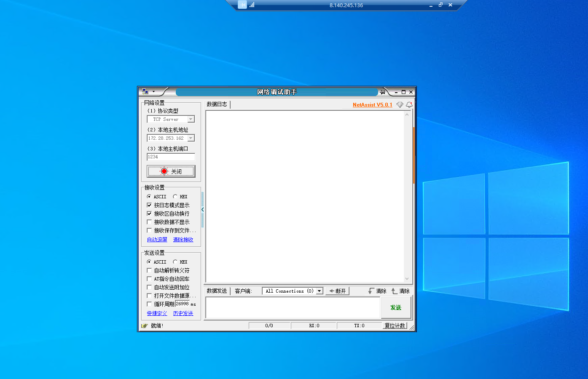588x379 pixels.
Task: Click the status bar hand icon
Action: pyautogui.click(x=145, y=326)
